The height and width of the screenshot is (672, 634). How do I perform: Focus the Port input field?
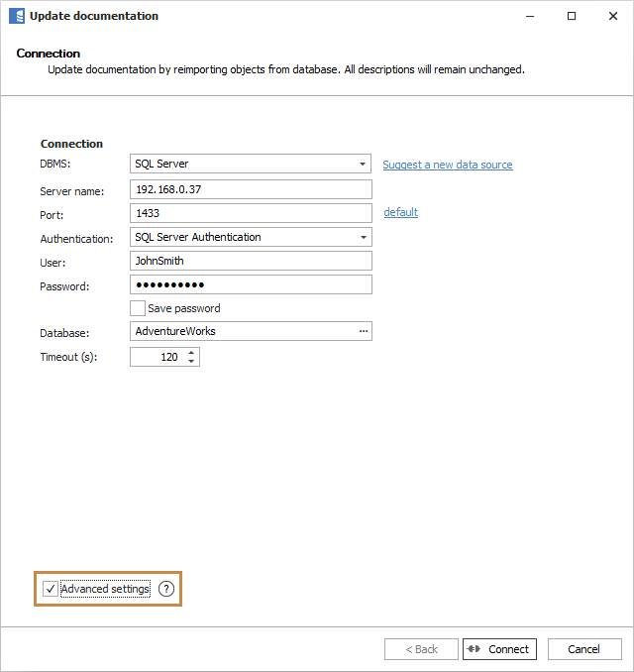click(x=251, y=213)
